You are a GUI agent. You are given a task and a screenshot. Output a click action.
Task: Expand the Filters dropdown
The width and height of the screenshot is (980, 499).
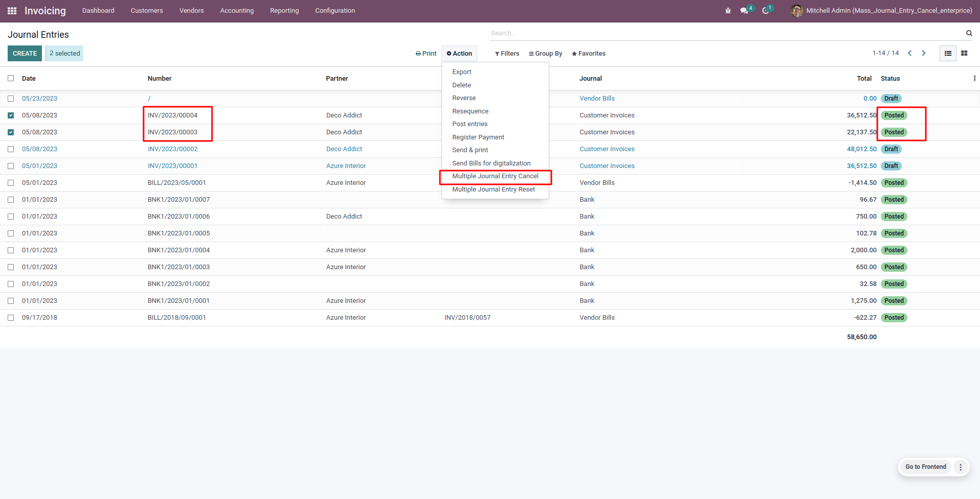tap(507, 54)
